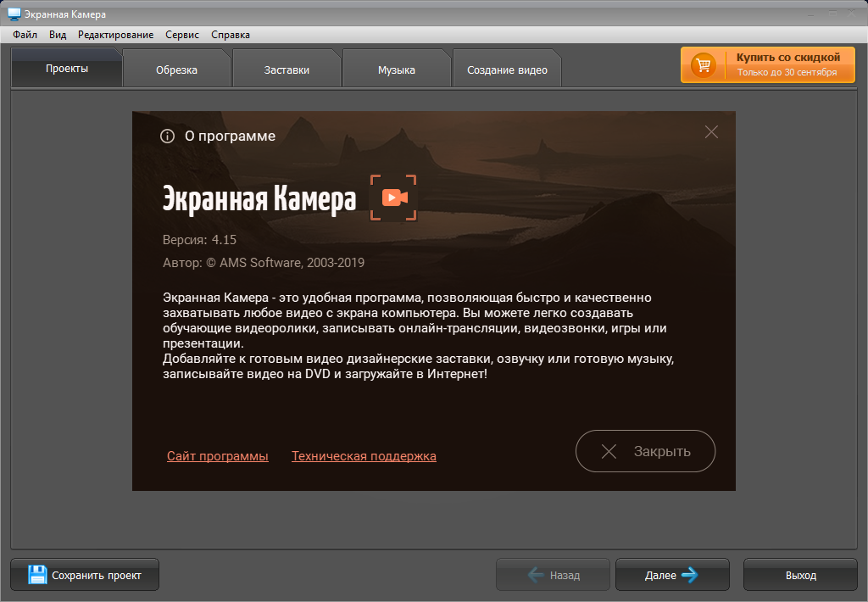Close the About dialog with X icon
The image size is (868, 602).
coord(711,131)
